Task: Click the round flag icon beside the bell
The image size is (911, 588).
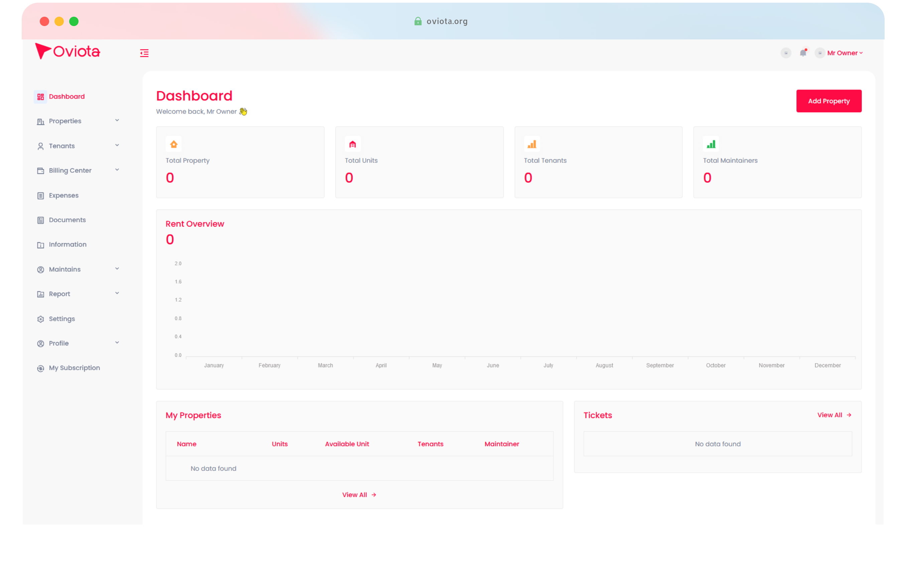Action: click(786, 53)
